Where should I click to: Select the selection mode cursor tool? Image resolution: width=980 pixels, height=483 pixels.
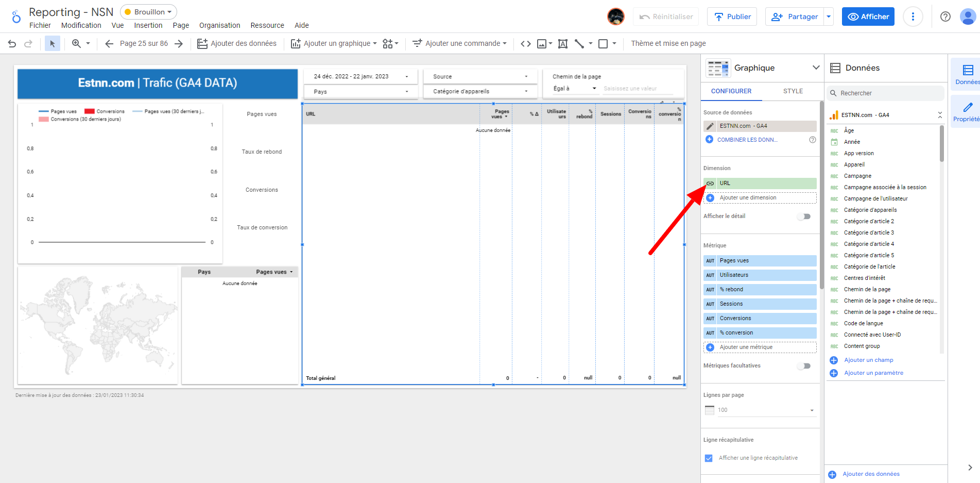click(x=52, y=44)
